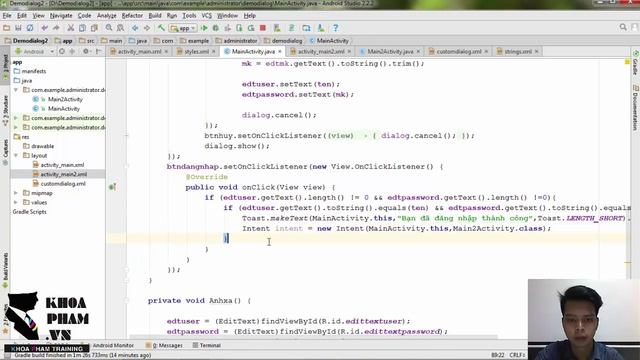Image resolution: width=640 pixels, height=360 pixels.
Task: Expand the third com.example.administrator package
Action: (16, 127)
